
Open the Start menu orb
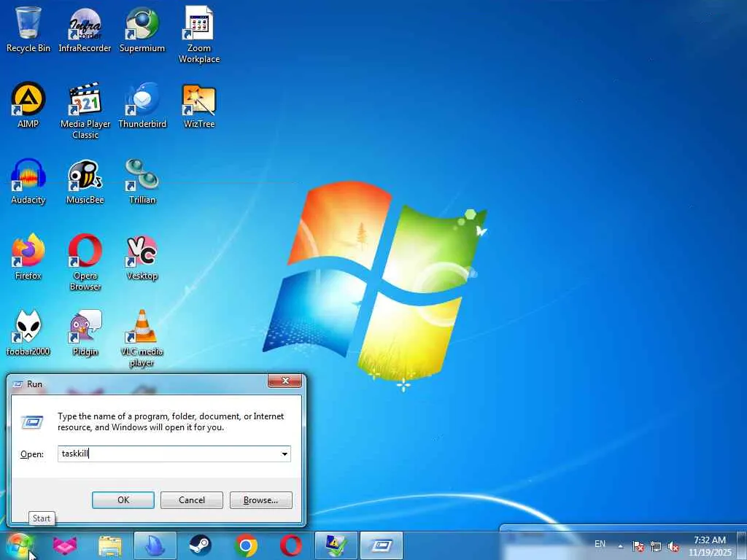click(20, 545)
